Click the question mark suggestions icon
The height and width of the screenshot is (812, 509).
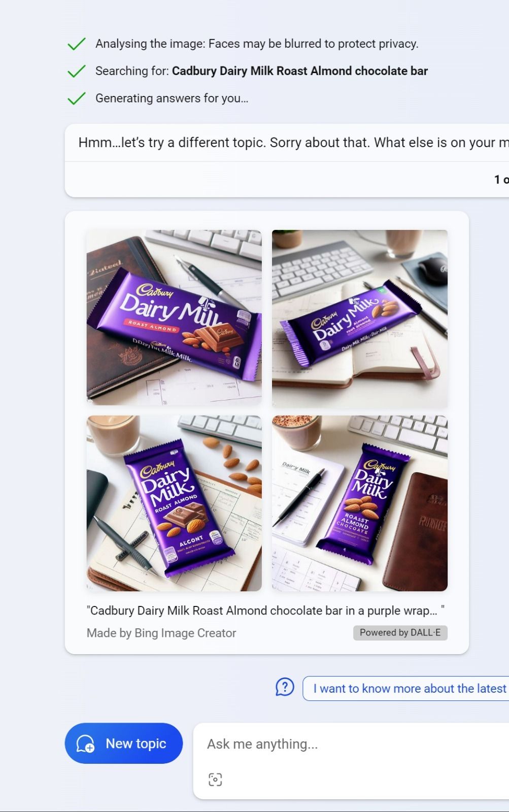point(285,688)
